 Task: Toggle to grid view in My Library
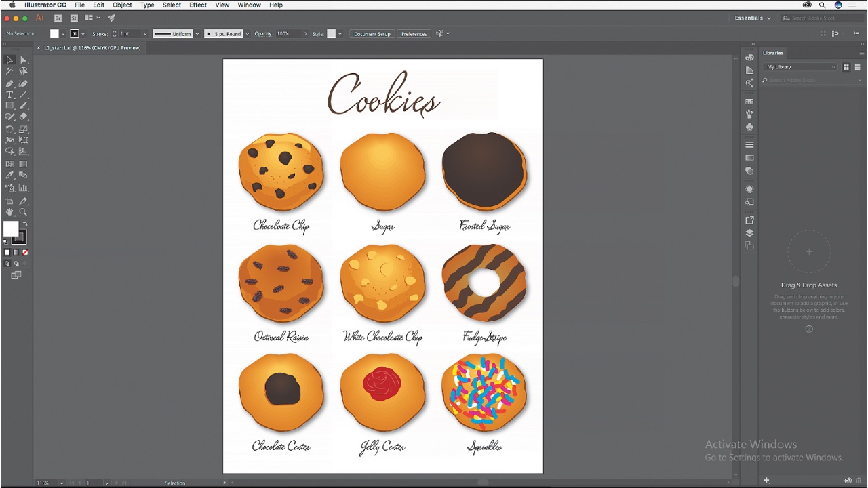point(846,68)
